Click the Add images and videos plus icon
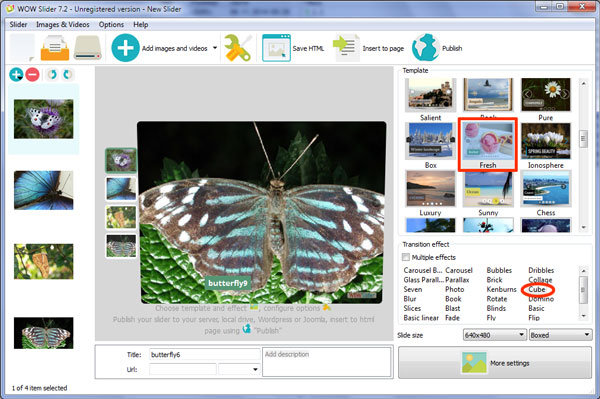 point(125,48)
